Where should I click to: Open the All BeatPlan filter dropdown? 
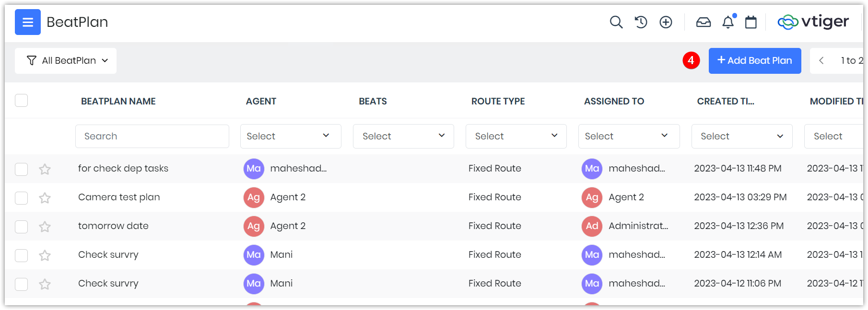point(66,61)
